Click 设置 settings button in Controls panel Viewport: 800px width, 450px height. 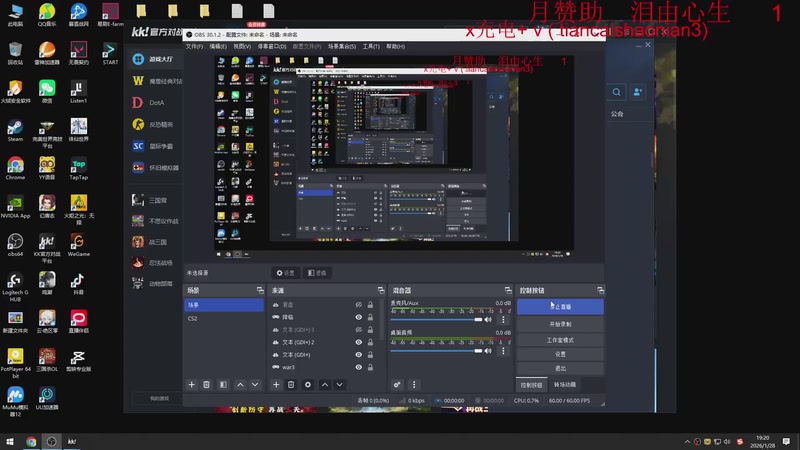[560, 354]
